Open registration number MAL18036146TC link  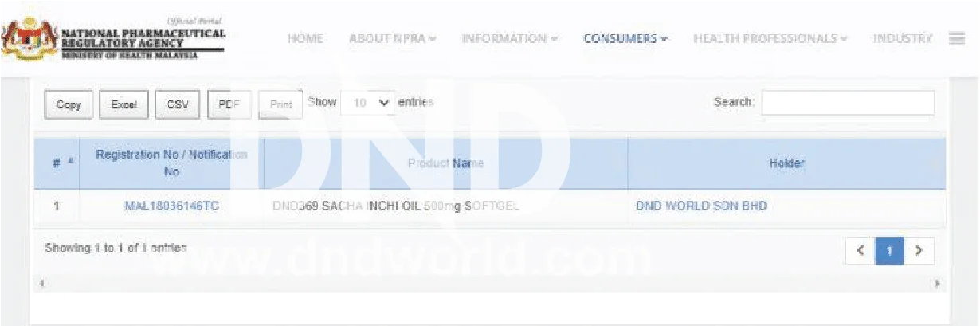point(171,206)
